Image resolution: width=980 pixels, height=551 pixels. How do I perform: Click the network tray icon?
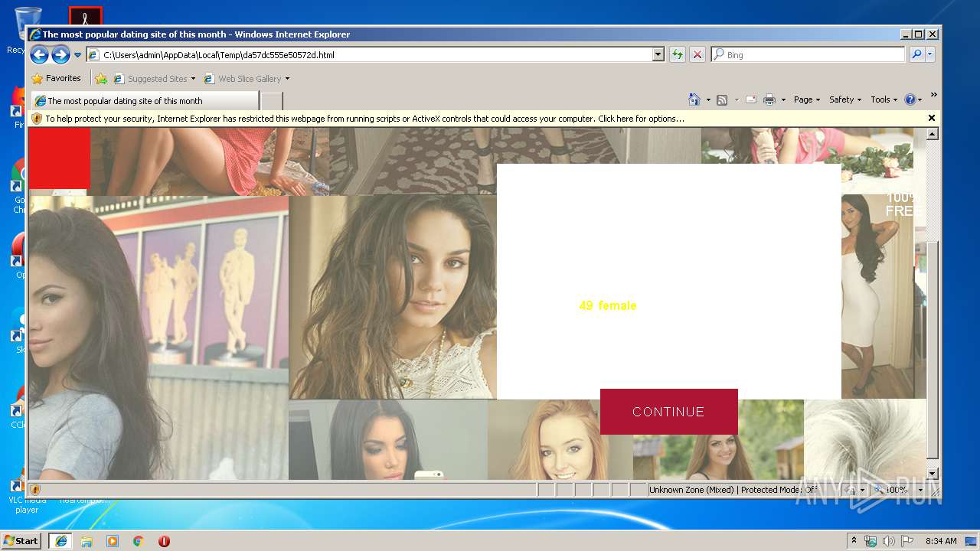pyautogui.click(x=871, y=541)
